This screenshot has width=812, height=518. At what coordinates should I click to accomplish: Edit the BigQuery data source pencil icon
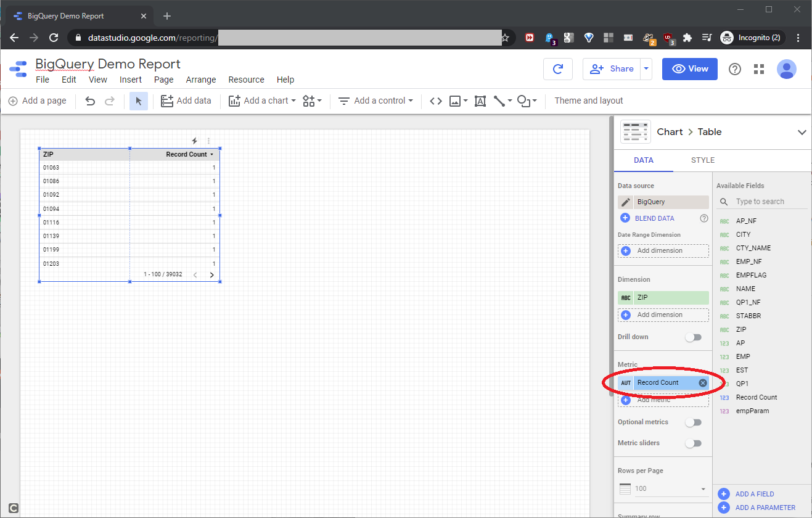click(626, 202)
